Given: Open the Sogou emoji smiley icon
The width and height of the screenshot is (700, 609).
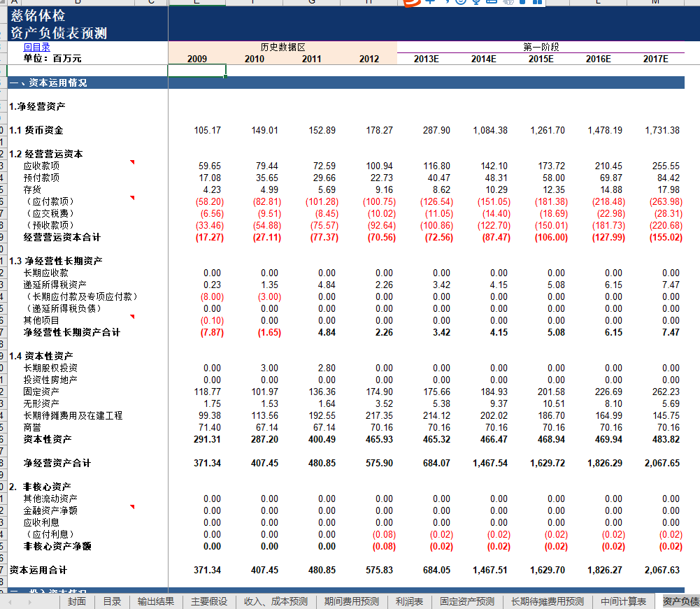Looking at the screenshot, I should 459,2.
